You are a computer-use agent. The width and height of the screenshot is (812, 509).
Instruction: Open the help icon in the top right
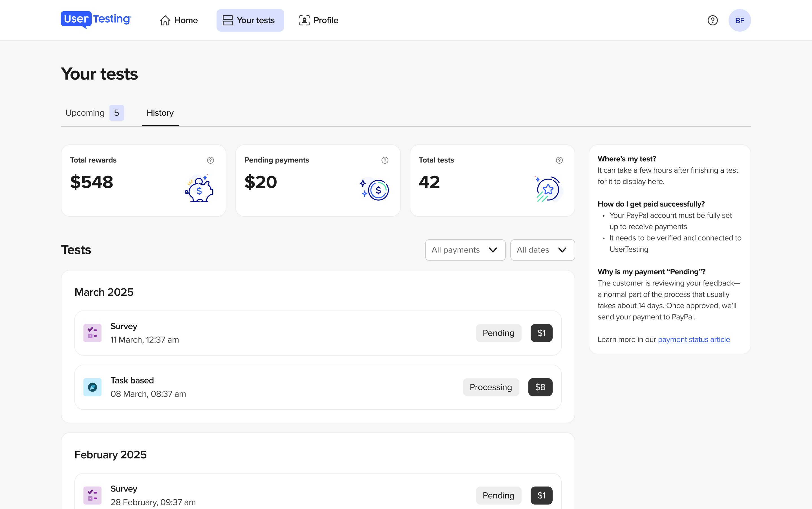click(712, 20)
